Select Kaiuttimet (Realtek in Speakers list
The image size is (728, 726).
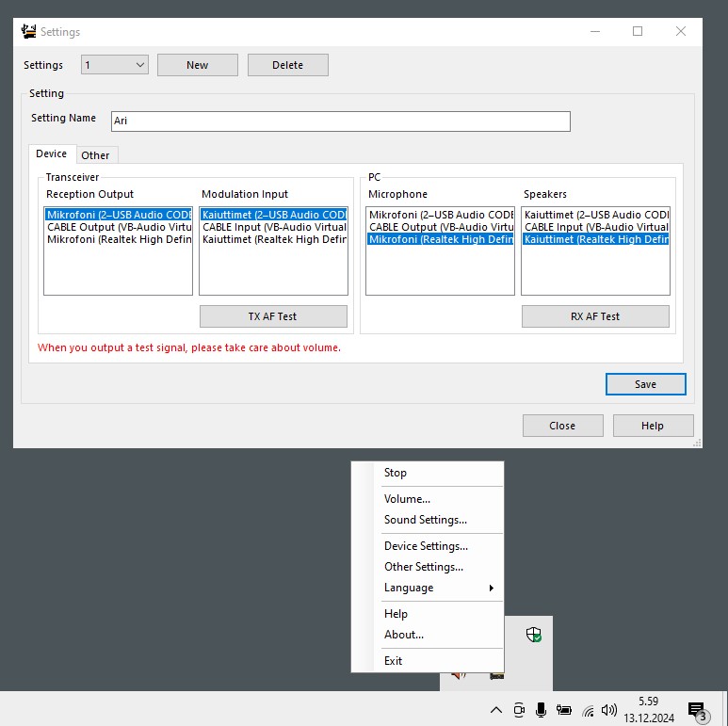pos(595,239)
